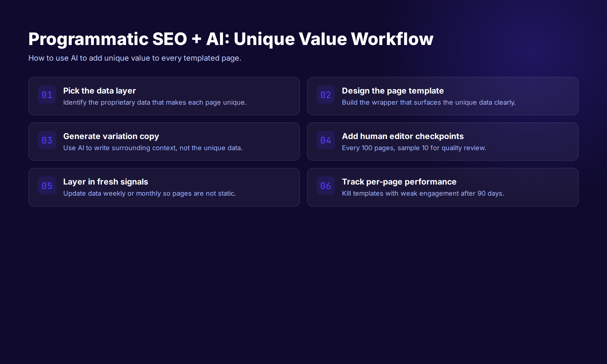
Task: Click the 01 step number badge
Action: coord(47,95)
